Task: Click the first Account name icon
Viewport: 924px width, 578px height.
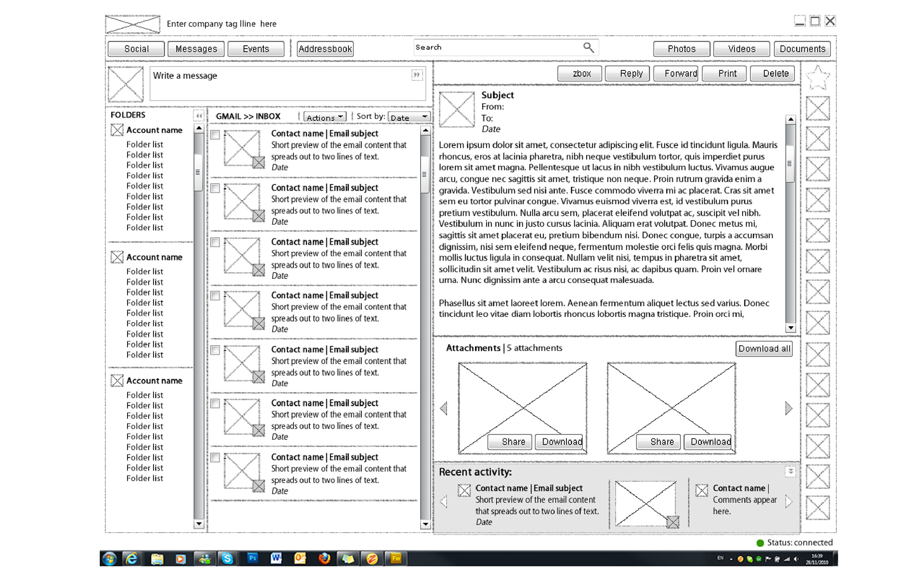Action: coord(117,130)
